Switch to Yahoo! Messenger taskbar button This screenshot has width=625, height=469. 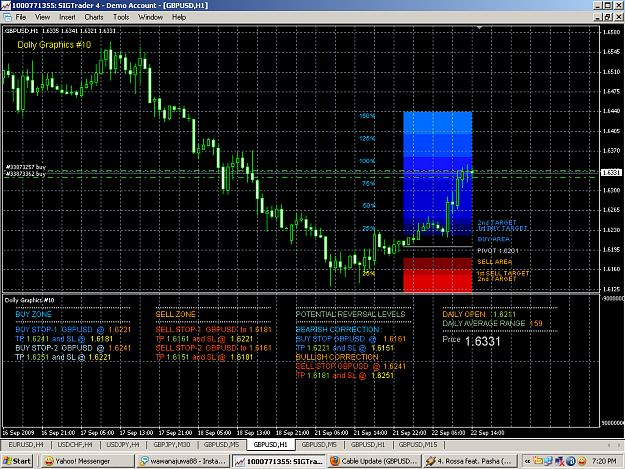87,461
